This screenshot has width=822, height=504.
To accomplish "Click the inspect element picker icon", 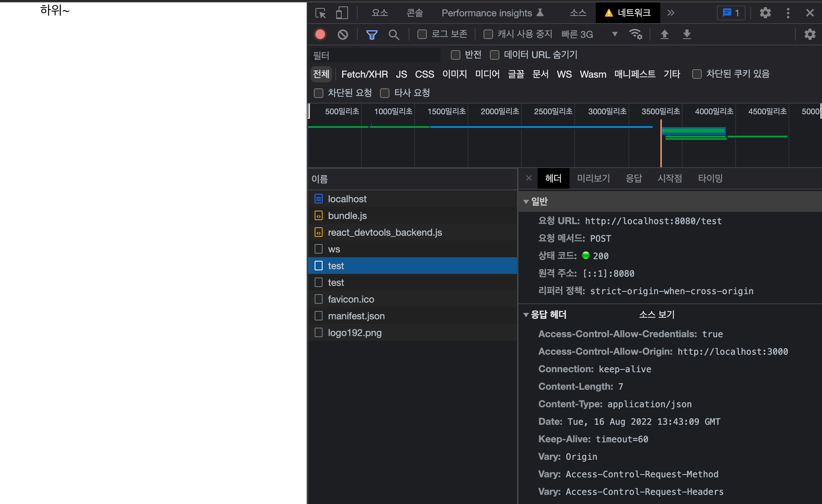I will click(x=321, y=13).
